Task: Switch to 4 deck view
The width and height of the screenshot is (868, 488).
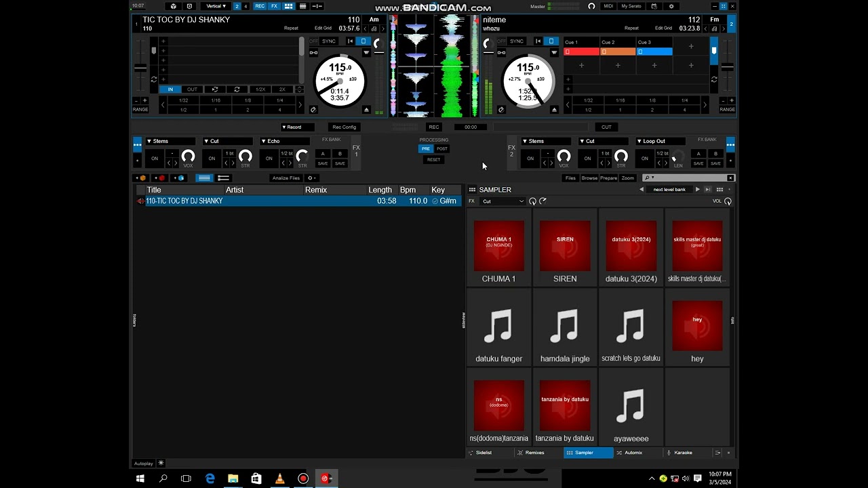Action: [x=245, y=6]
